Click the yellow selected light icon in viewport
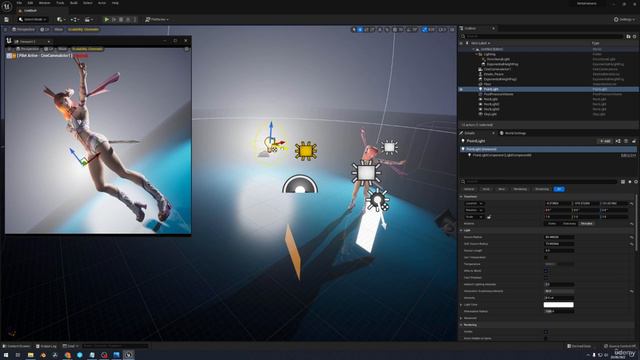Viewport: 640px width, 360px height. coord(306,151)
